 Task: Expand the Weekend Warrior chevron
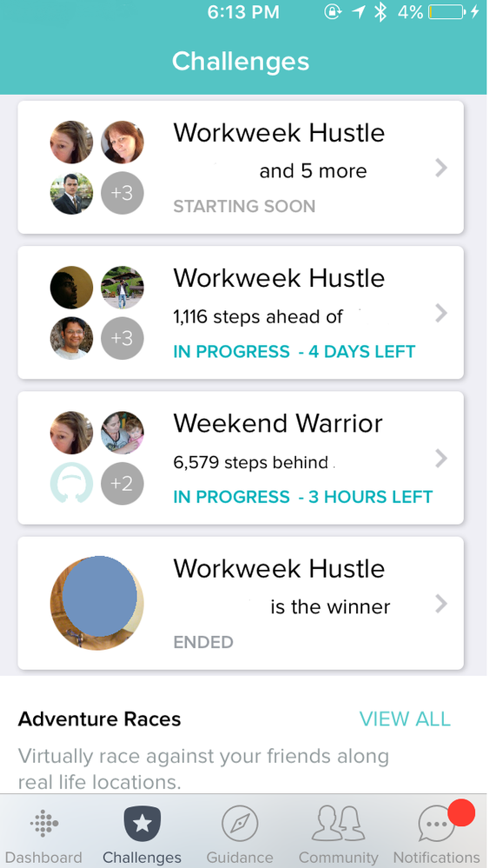pos(440,459)
